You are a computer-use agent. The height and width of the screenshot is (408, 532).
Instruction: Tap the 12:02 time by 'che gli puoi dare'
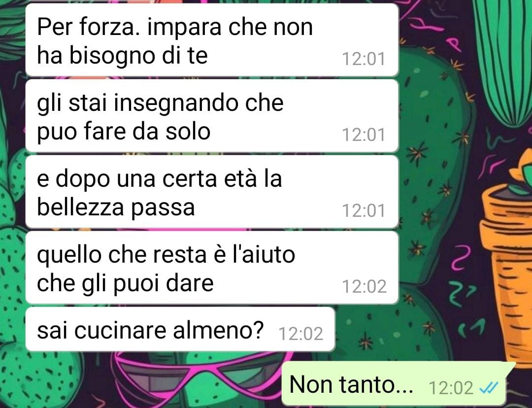point(364,286)
